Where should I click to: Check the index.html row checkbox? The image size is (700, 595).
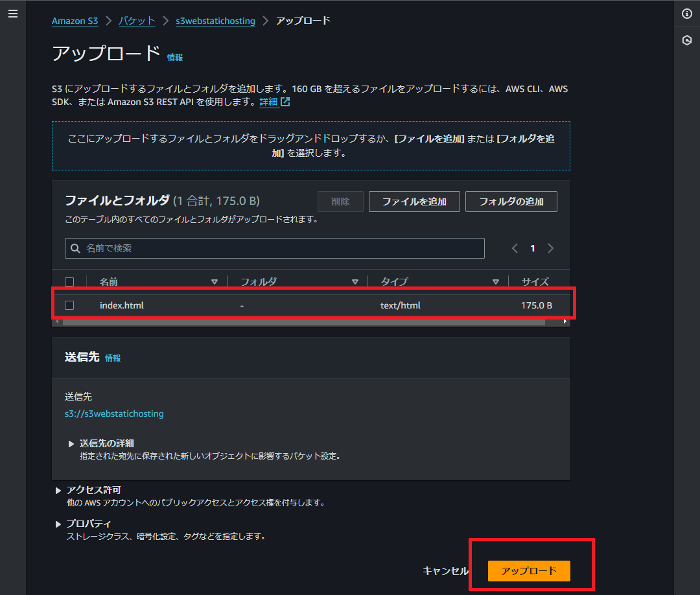click(69, 305)
